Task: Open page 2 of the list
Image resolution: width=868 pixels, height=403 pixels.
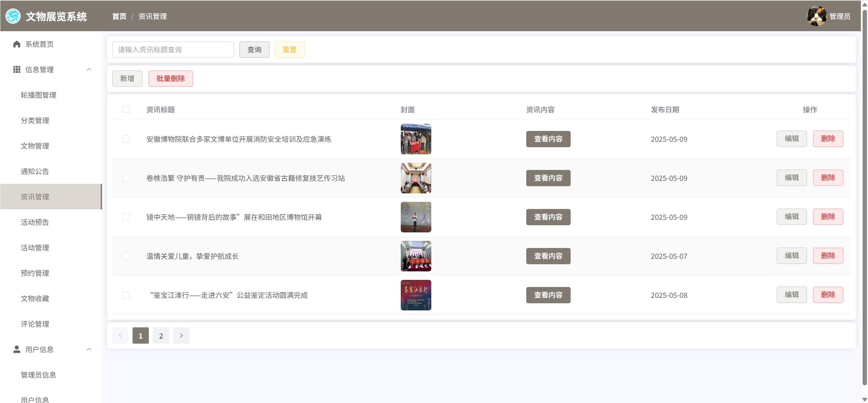Action: pyautogui.click(x=161, y=335)
